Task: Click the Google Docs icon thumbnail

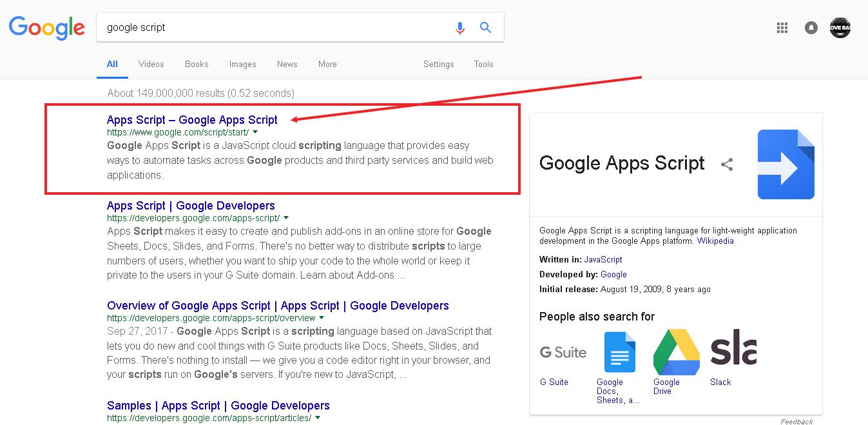Action: point(619,352)
